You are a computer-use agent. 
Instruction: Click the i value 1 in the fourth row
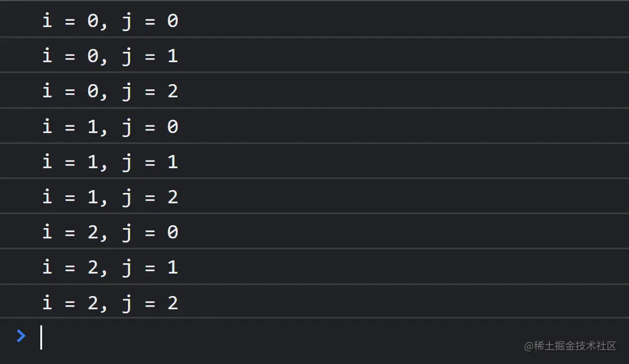[93, 126]
